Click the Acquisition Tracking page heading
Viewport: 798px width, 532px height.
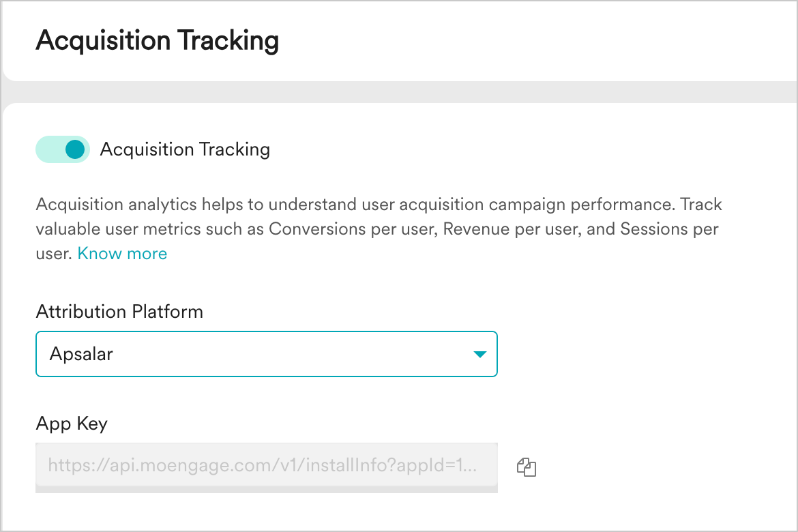click(158, 41)
